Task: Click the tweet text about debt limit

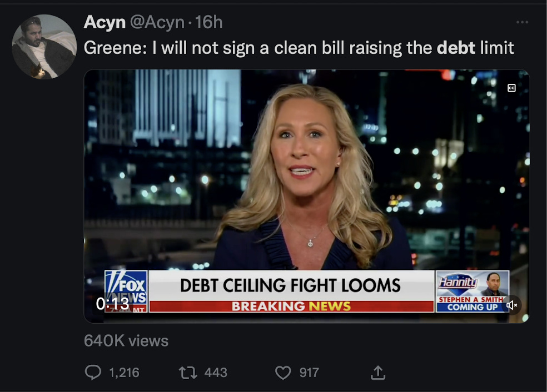Action: click(x=299, y=48)
